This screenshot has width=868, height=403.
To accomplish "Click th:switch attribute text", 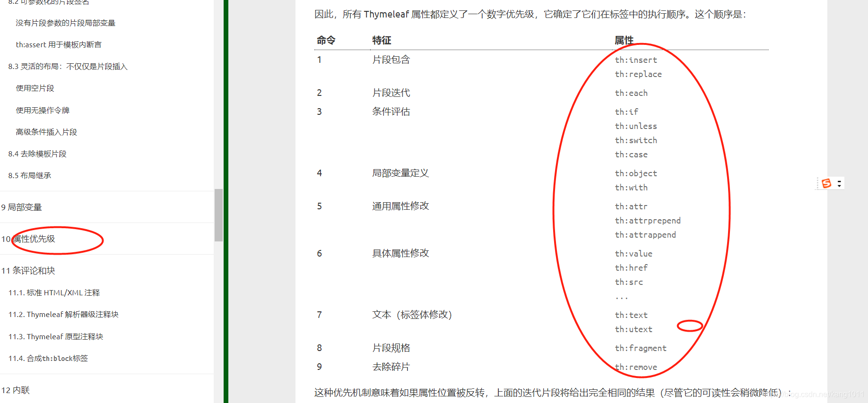I will (x=636, y=140).
